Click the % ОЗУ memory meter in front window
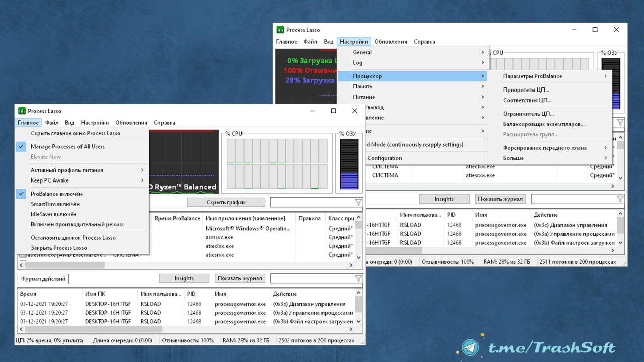This screenshot has height=362, width=644. pos(348,164)
